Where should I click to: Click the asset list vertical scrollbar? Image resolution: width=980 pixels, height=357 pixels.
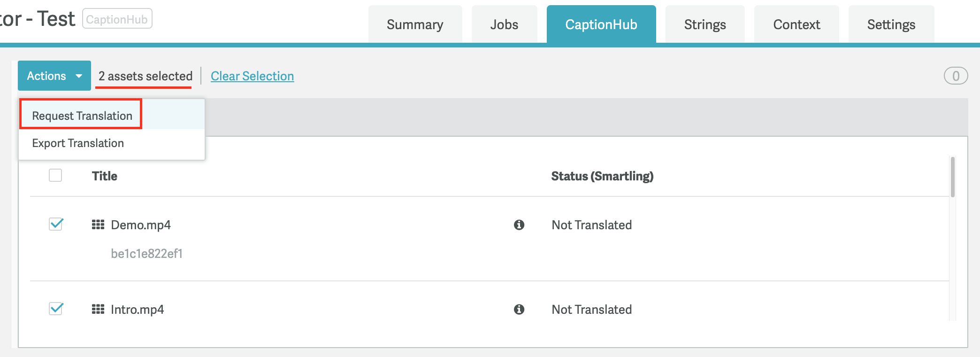pos(953,177)
